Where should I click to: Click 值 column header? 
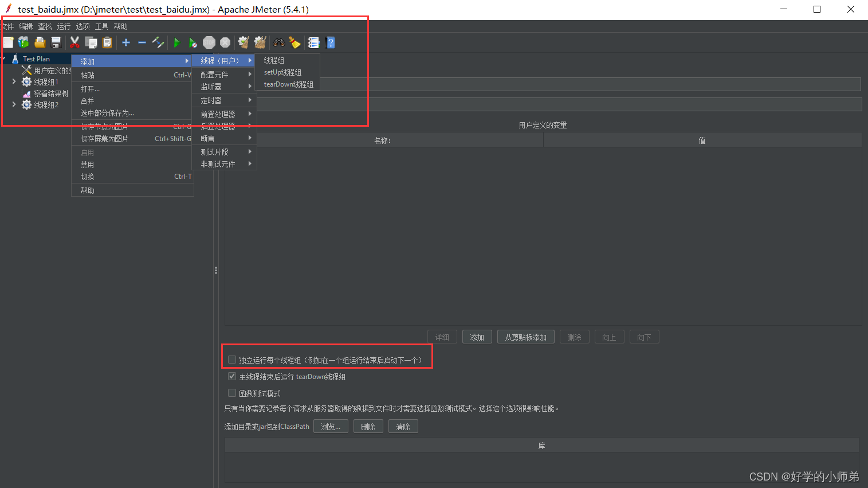coord(702,140)
